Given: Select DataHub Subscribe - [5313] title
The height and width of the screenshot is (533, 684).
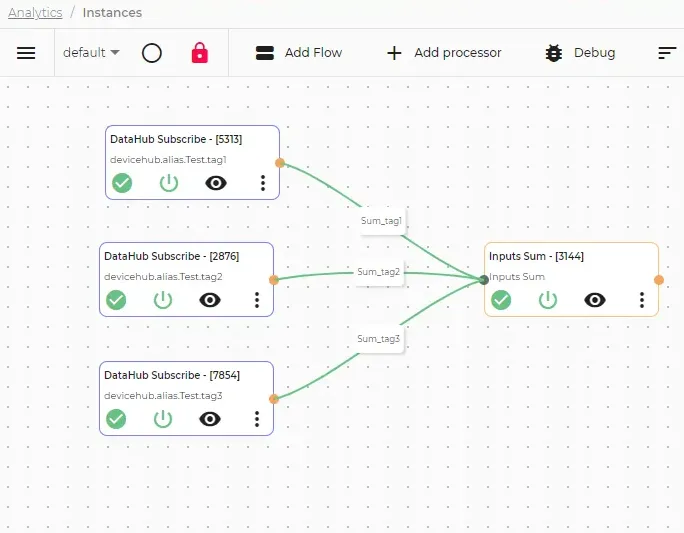Looking at the screenshot, I should (176, 139).
